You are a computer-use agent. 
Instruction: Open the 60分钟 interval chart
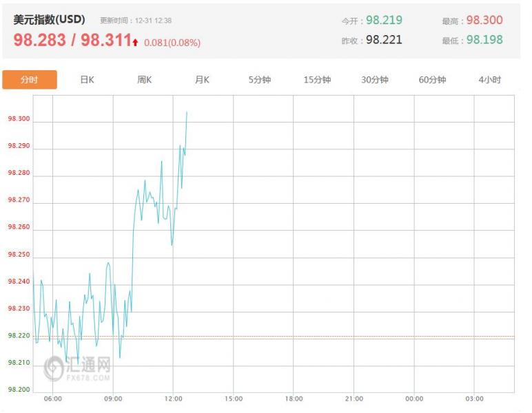pyautogui.click(x=432, y=80)
